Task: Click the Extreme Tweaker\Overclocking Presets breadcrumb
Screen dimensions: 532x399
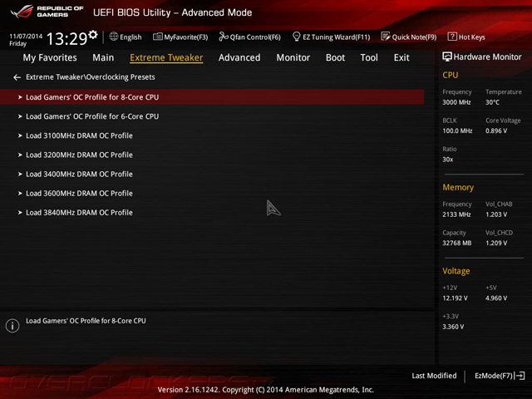Action: tap(91, 77)
